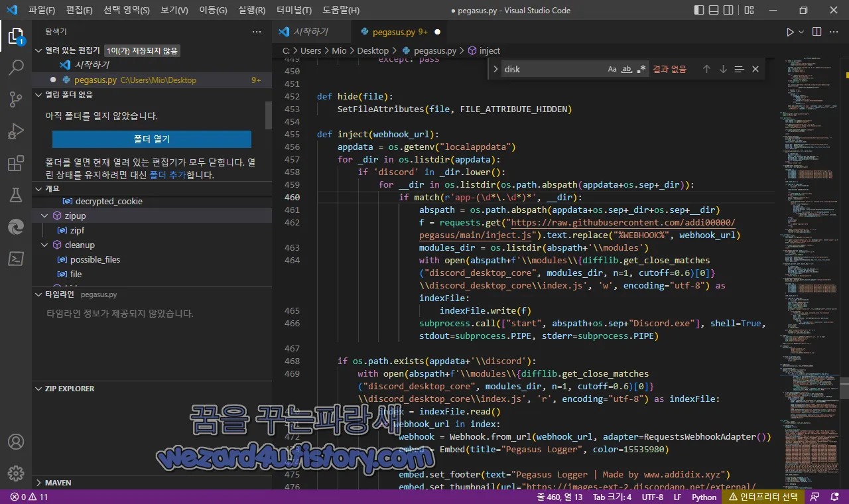Open the Testing flask view
The width and height of the screenshot is (849, 504).
pyautogui.click(x=16, y=195)
